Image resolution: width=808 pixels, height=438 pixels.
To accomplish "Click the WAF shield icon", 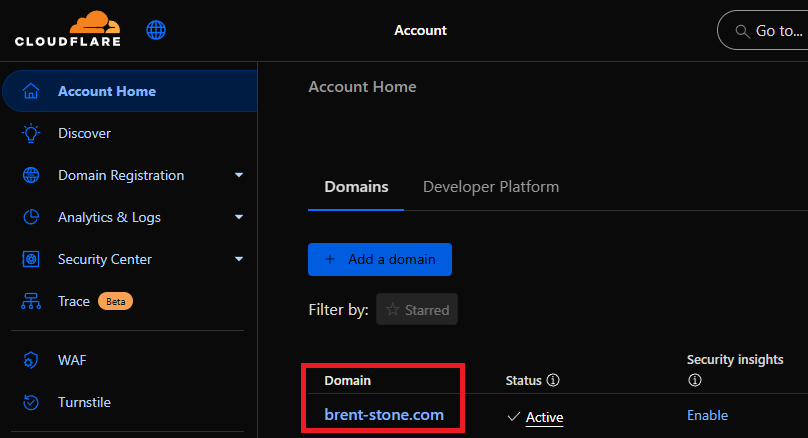I will (31, 360).
